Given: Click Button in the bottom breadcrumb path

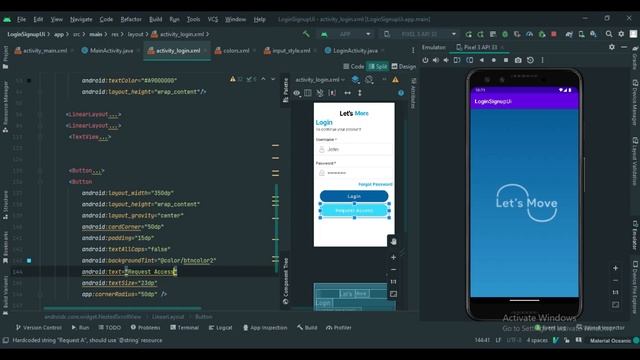Looking at the screenshot, I should (x=204, y=317).
